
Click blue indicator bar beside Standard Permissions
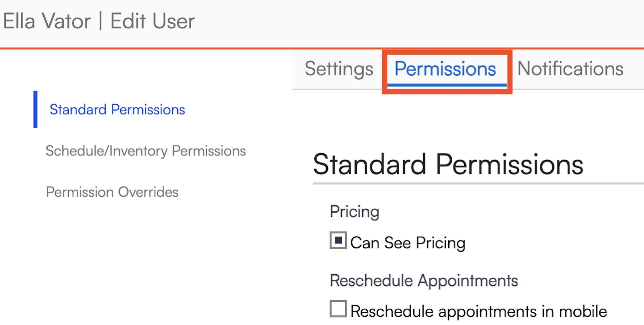pos(35,109)
